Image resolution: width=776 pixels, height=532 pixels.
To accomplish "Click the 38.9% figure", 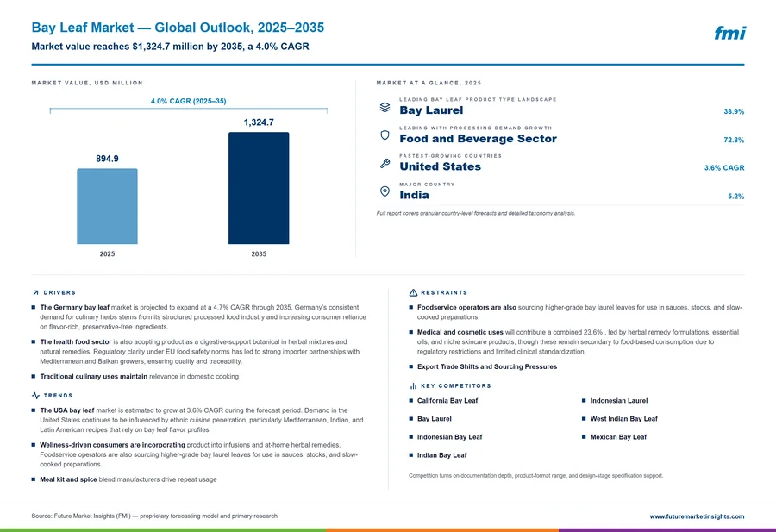I will click(734, 111).
